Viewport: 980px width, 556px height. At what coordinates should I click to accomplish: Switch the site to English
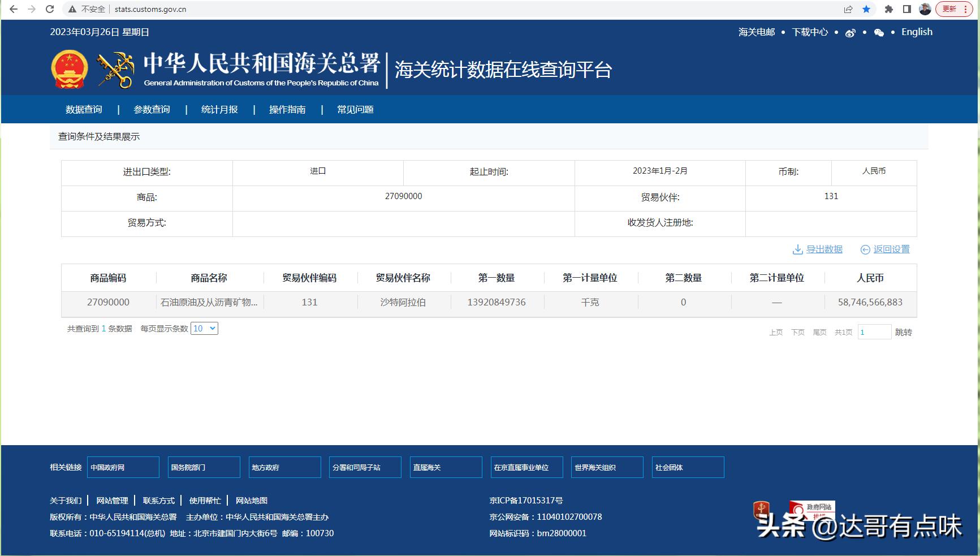916,32
